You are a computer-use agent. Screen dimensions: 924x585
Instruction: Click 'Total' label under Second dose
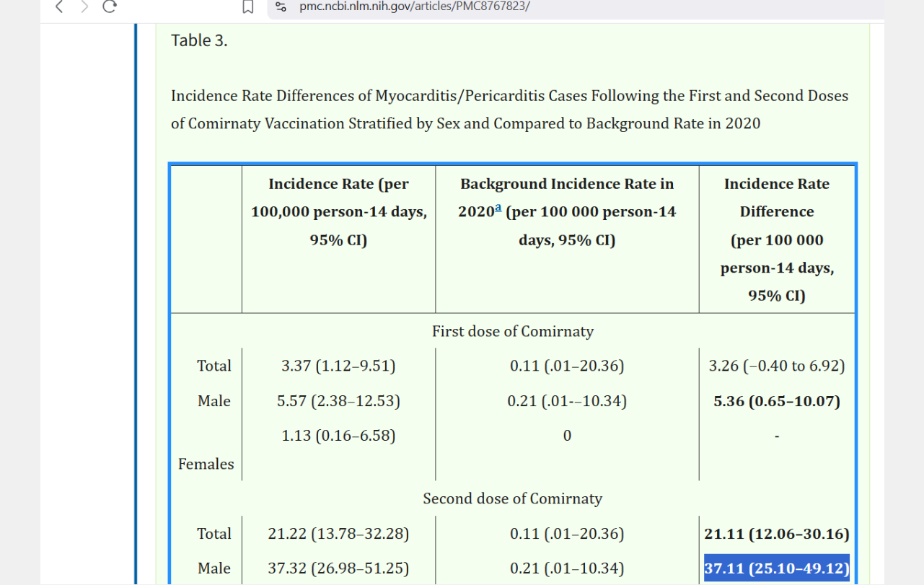coord(214,534)
